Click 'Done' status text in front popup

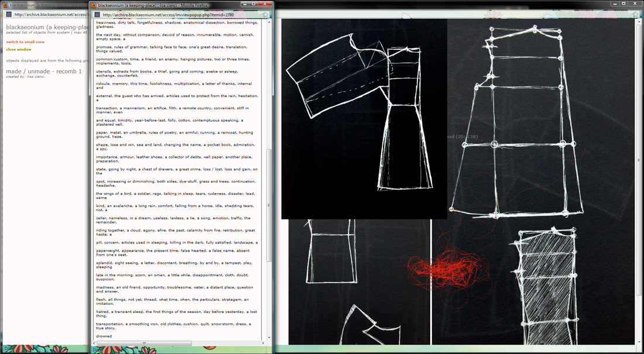click(98, 350)
